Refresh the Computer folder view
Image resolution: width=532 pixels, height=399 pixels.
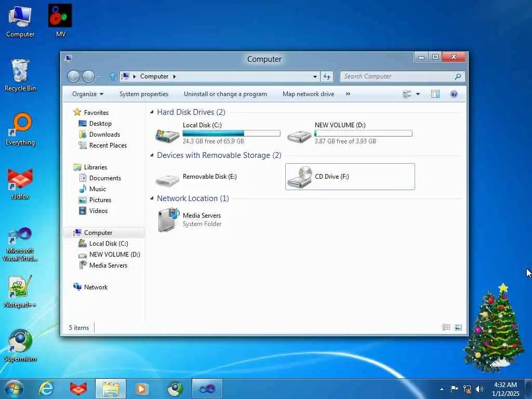(327, 77)
